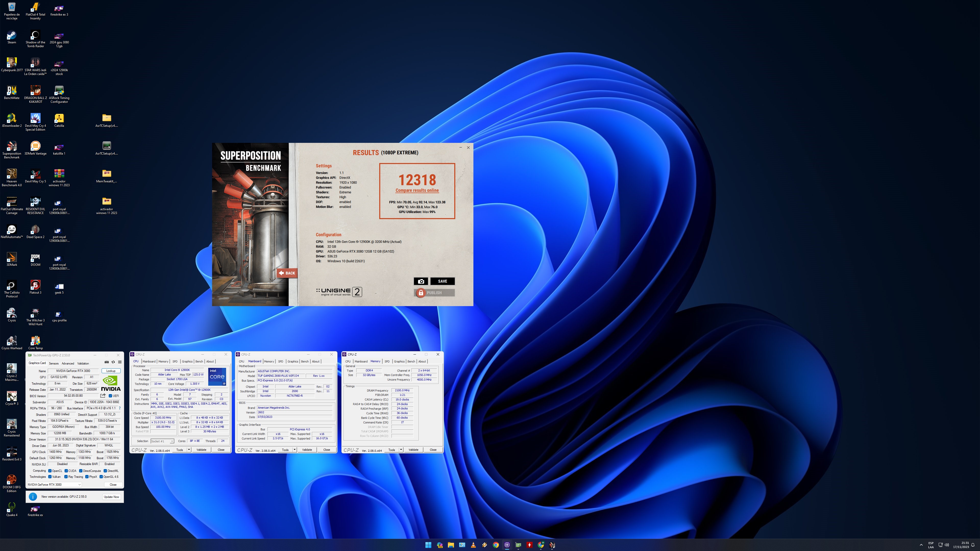Click Validate in CPU-Z Memory window
Viewport: 980px width, 551px height.
(413, 449)
